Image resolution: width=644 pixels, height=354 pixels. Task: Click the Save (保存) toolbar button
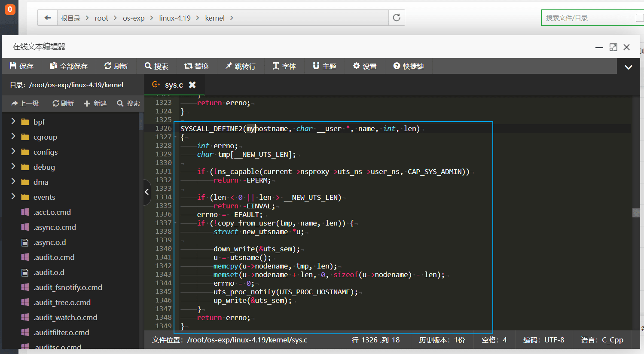[21, 66]
